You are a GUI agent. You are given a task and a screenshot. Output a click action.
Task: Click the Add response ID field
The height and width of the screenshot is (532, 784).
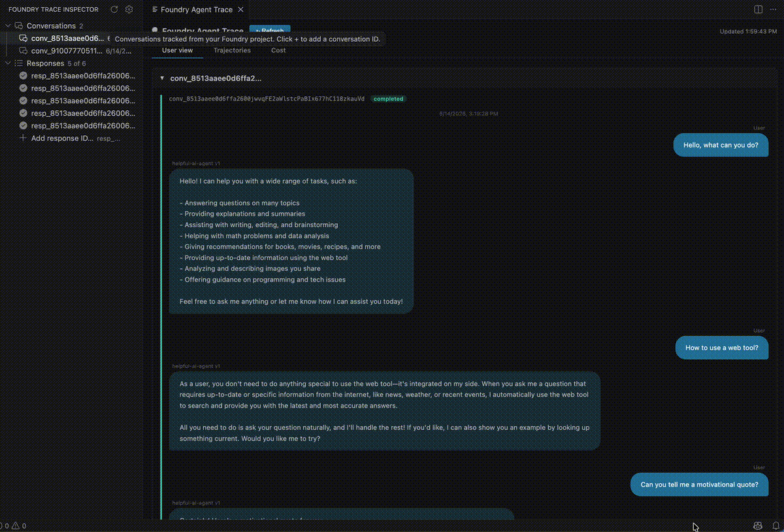tap(71, 138)
